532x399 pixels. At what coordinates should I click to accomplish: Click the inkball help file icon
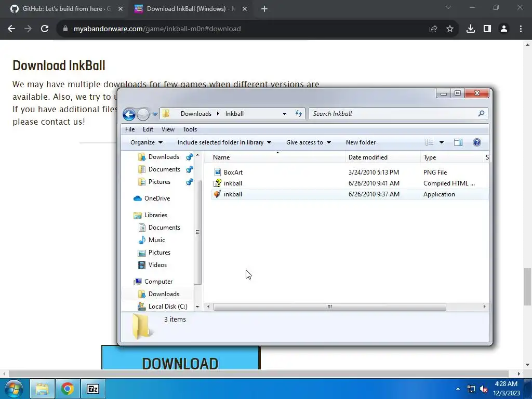(x=217, y=183)
